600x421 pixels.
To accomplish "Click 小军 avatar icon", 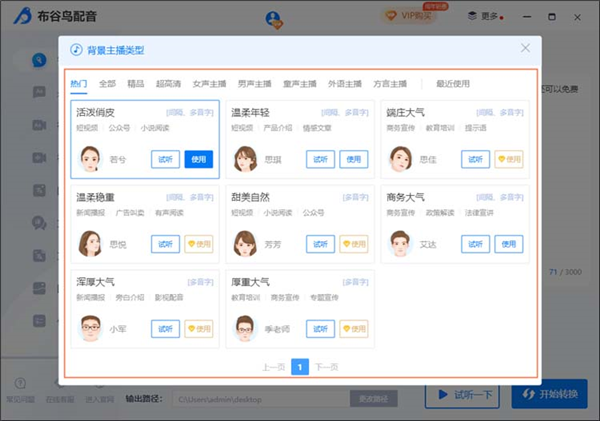I will click(x=91, y=328).
